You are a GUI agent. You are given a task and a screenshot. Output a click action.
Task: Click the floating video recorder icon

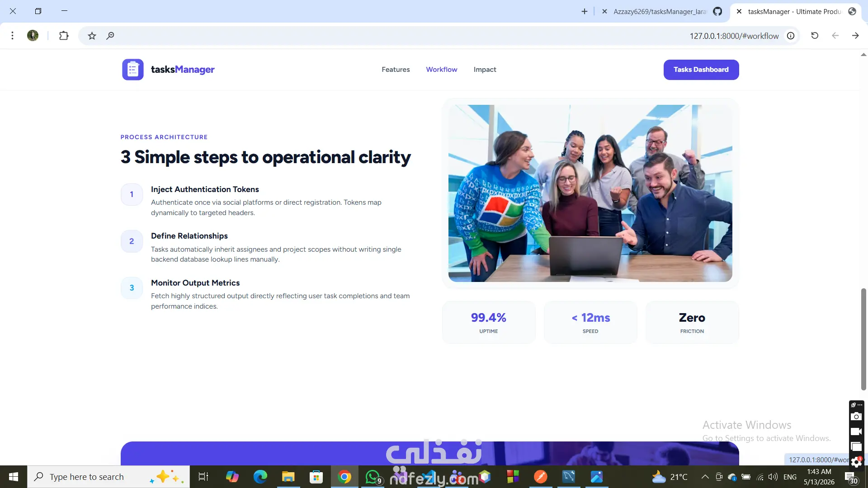(856, 432)
